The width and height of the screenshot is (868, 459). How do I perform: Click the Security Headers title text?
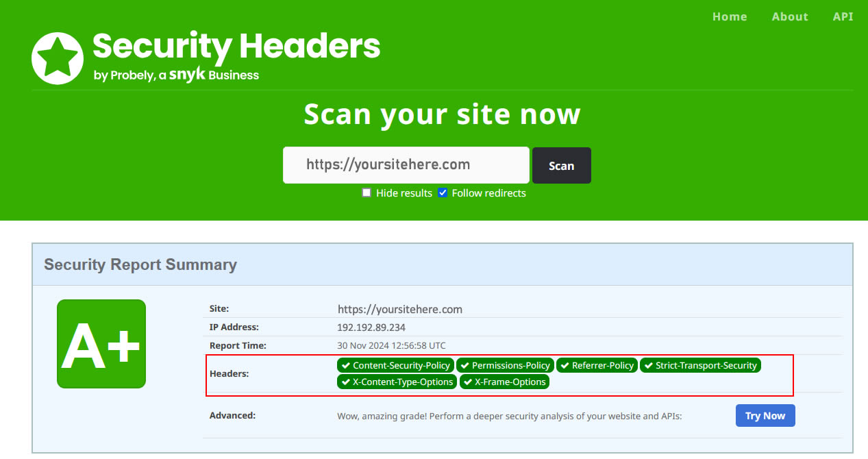pyautogui.click(x=237, y=46)
